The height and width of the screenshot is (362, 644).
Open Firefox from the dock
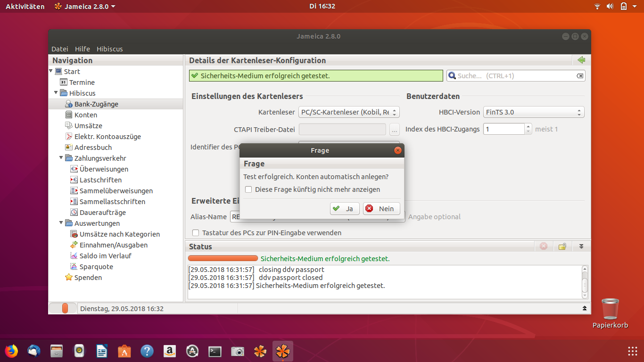coord(11,351)
